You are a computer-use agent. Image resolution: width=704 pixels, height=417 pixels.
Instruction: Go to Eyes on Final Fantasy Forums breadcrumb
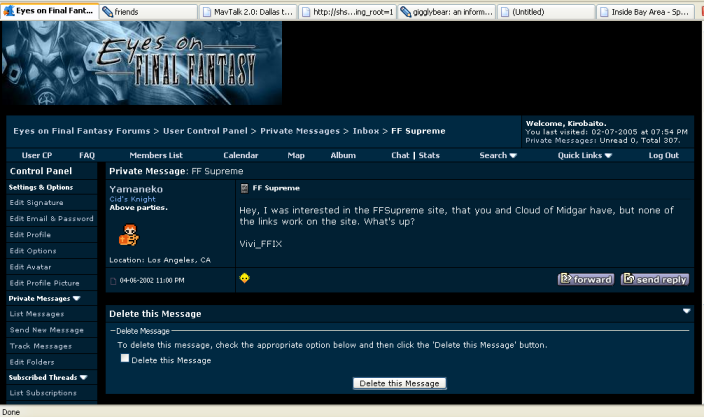82,131
